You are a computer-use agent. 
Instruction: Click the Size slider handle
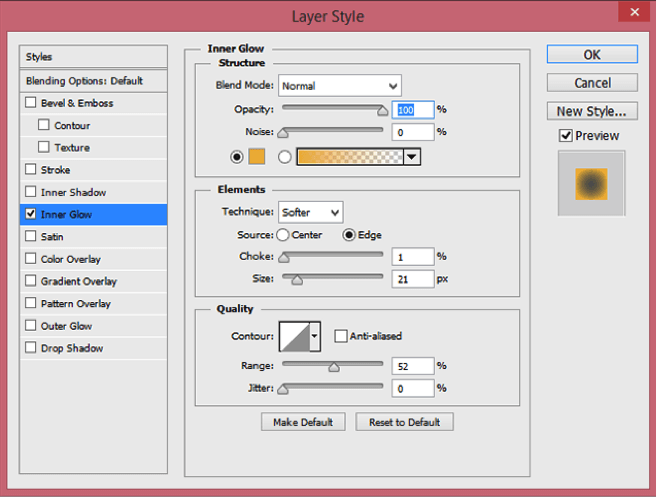(x=297, y=280)
